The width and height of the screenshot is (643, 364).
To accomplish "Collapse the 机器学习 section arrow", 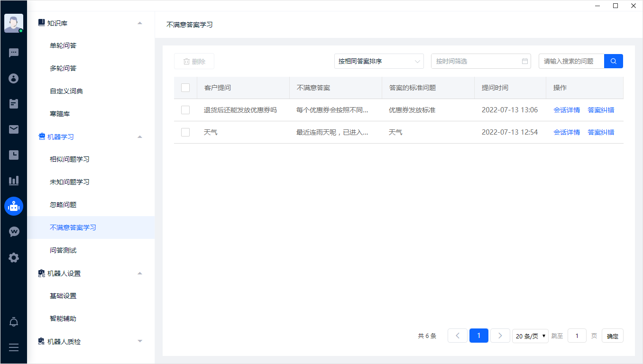I will pos(140,136).
